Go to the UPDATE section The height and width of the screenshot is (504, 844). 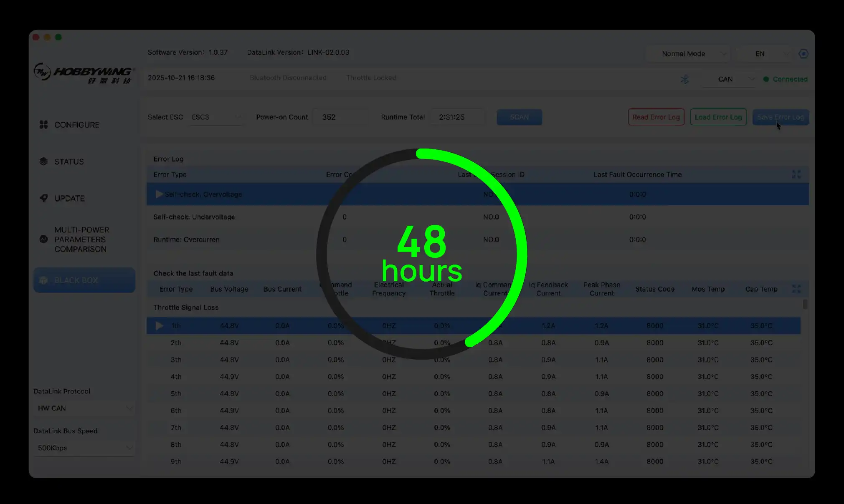[x=69, y=198]
